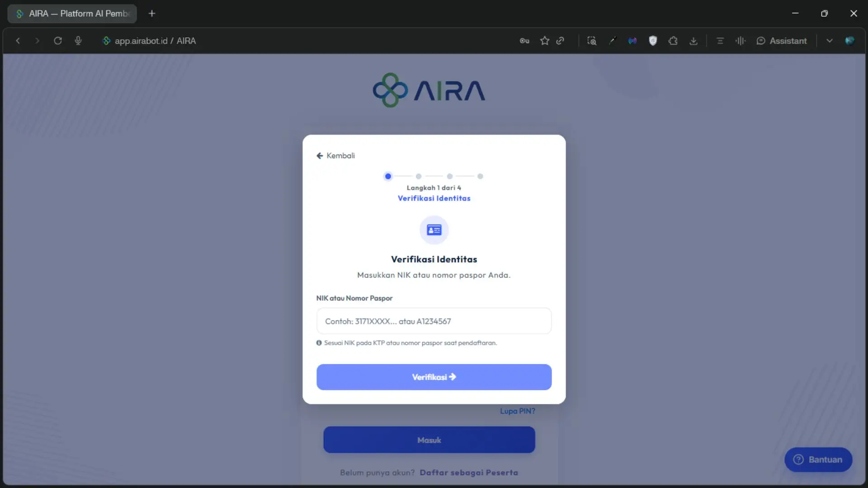Bookmark this page with the star icon
The width and height of the screenshot is (868, 488).
(x=545, y=41)
